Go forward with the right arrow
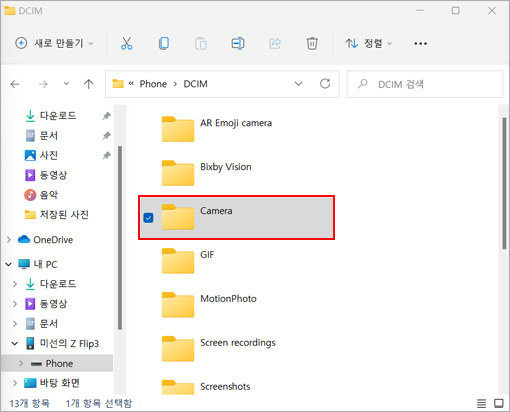 (43, 84)
